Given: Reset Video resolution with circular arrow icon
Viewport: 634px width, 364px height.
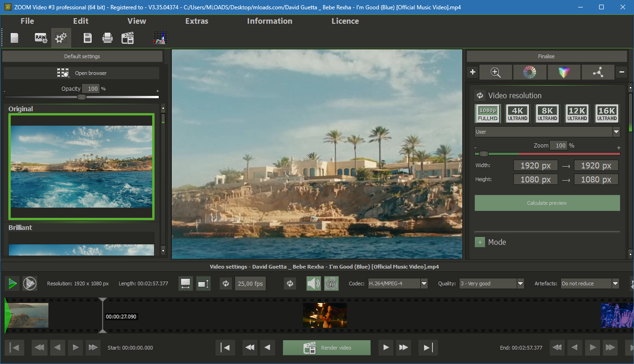Looking at the screenshot, I should [480, 95].
